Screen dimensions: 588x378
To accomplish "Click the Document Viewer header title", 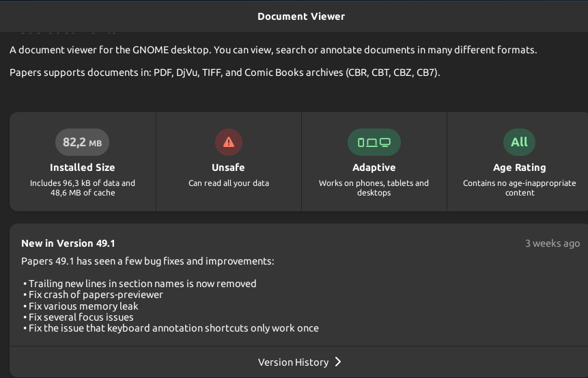I will [301, 16].
